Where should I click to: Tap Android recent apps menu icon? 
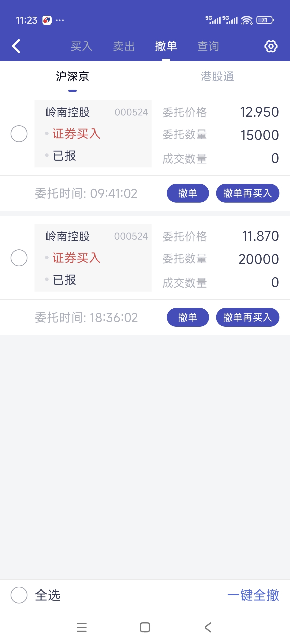(x=82, y=627)
